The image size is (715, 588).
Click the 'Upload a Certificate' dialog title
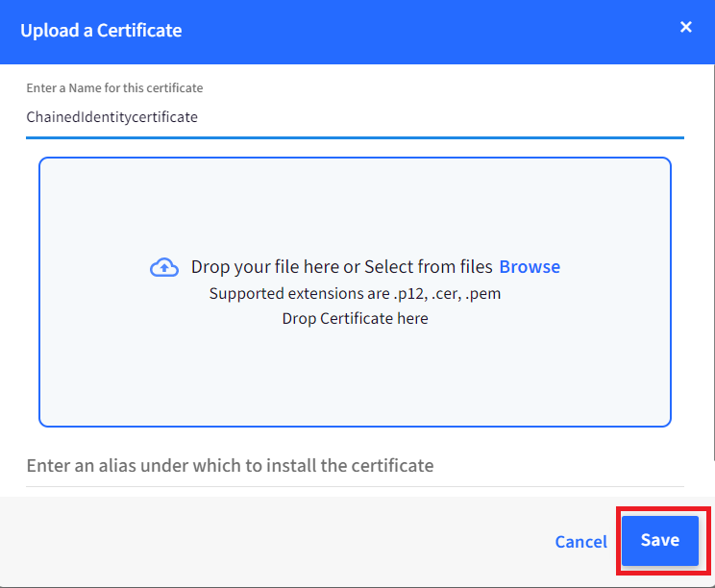[x=101, y=31]
